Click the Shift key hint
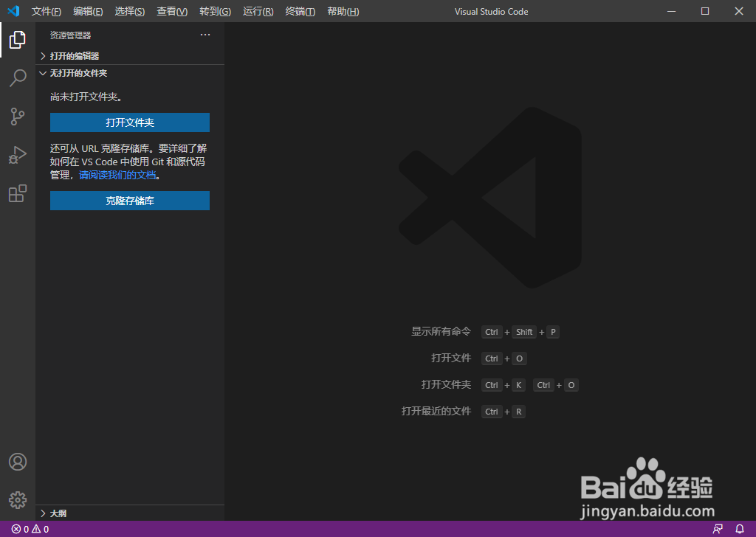This screenshot has width=756, height=537. point(524,332)
